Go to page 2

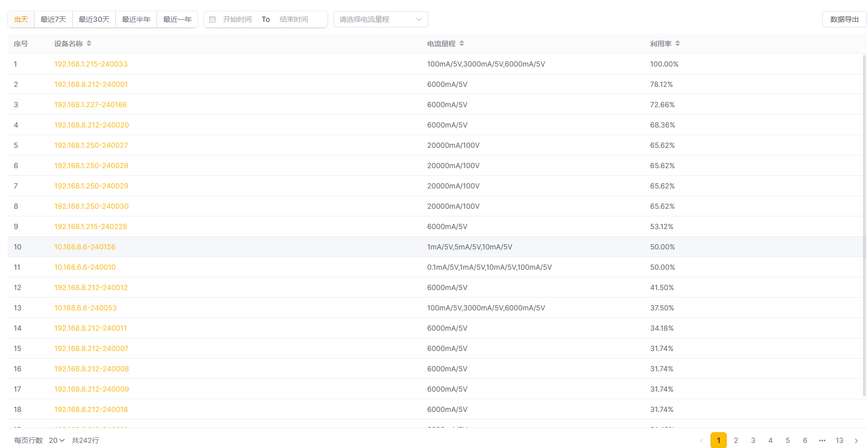click(x=736, y=440)
